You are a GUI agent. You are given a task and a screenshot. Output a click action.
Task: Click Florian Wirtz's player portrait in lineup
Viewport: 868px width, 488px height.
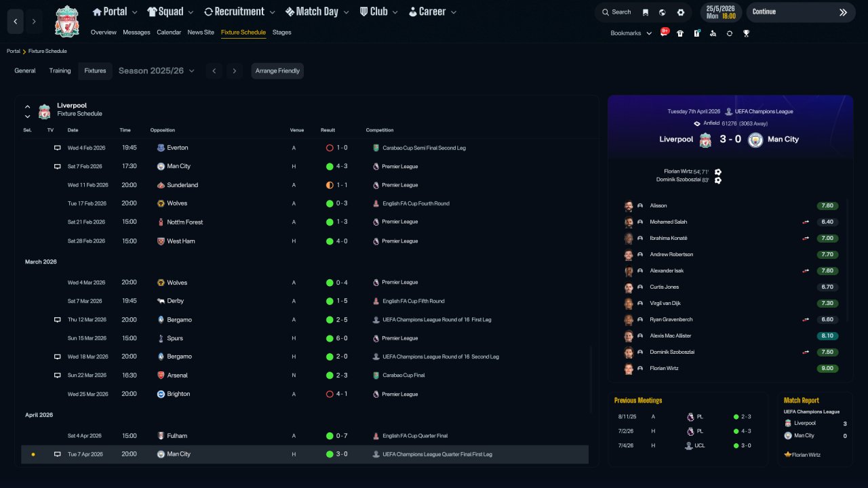coord(629,369)
